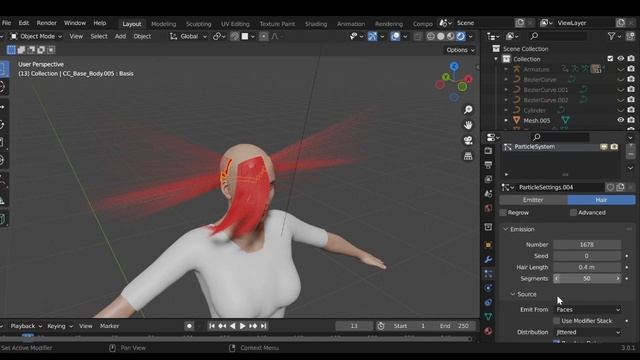The height and width of the screenshot is (360, 640).
Task: Enable Use Modifier Stack checkbox
Action: coord(556,321)
